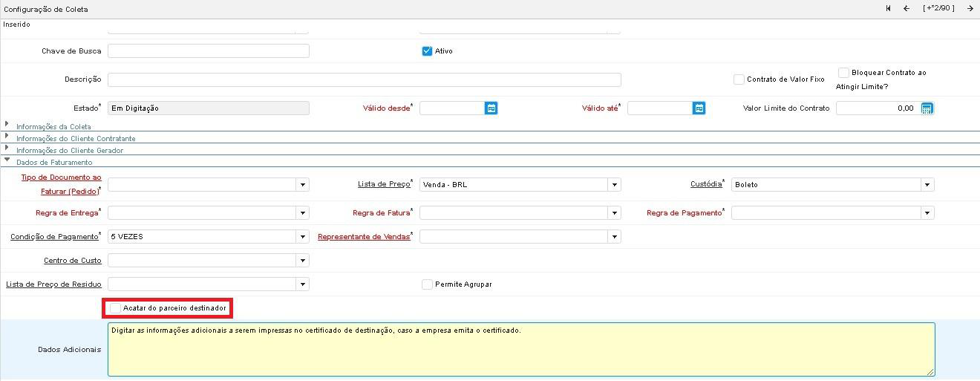Open the Lista de Preço dropdown
The width and height of the screenshot is (980, 381).
(x=613, y=185)
